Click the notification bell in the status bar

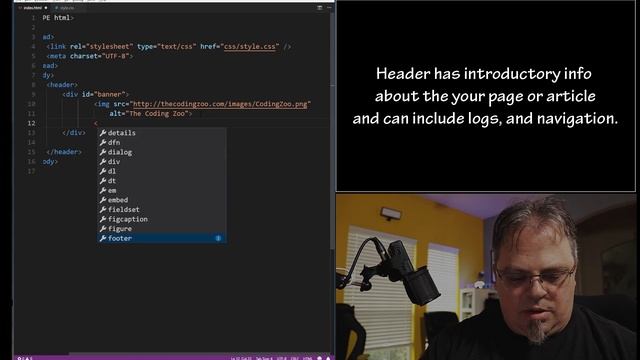[328, 358]
